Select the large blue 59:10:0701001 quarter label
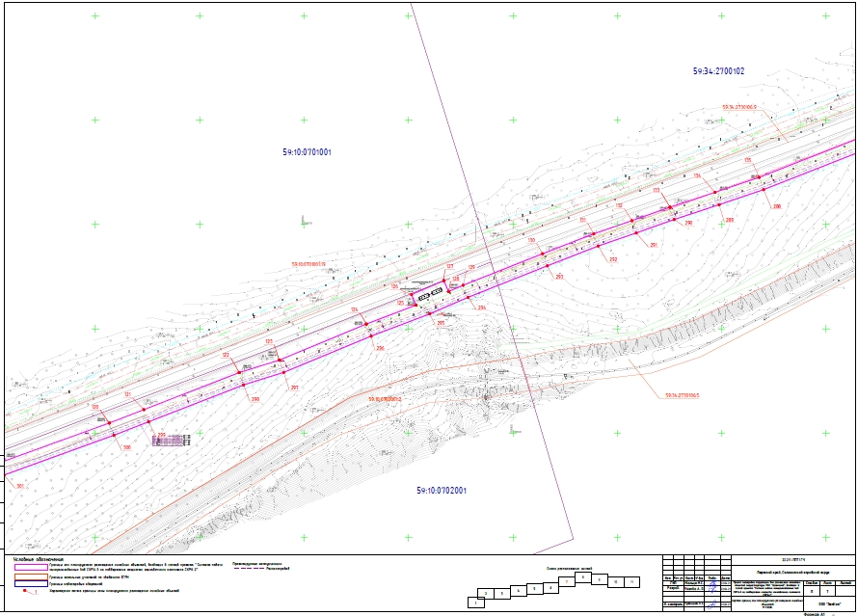 [307, 152]
